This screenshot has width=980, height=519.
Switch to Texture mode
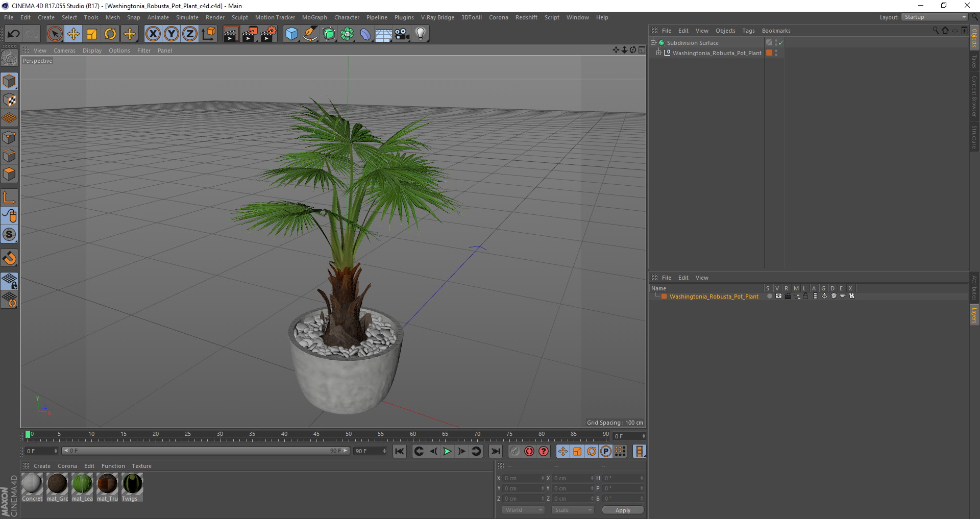(x=9, y=100)
